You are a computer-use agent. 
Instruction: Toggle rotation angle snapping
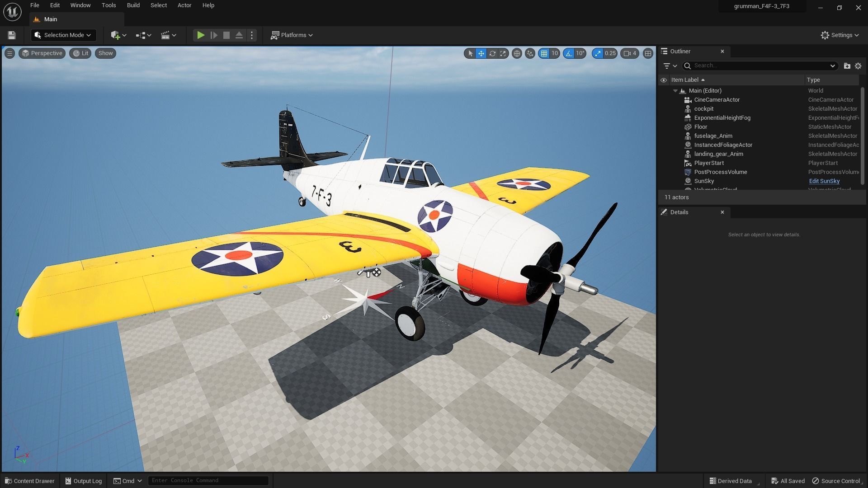[x=569, y=53]
